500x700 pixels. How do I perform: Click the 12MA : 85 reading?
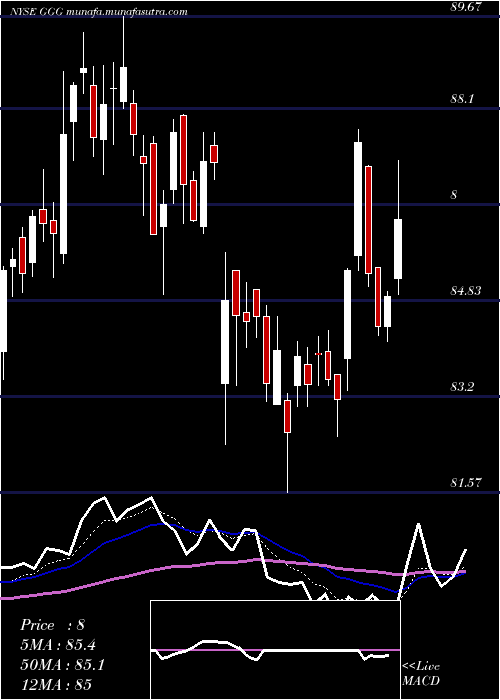point(56,684)
